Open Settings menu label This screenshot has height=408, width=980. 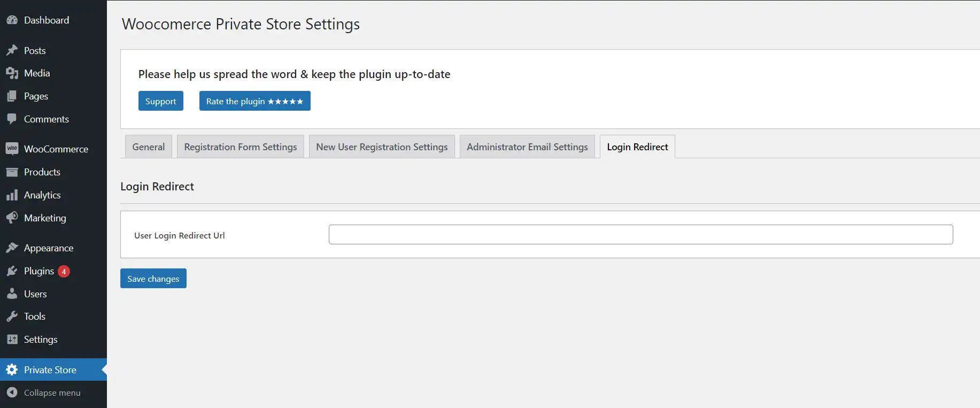(41, 340)
